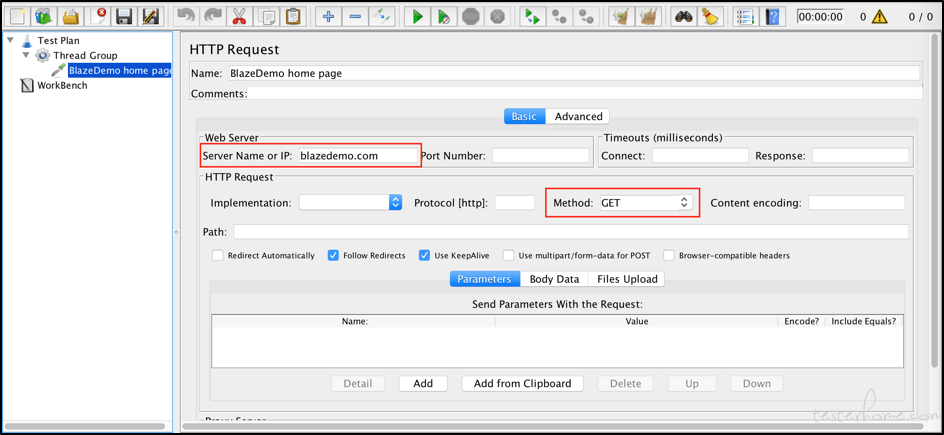Click the Undo arrow icon
The image size is (944, 435).
tap(186, 17)
